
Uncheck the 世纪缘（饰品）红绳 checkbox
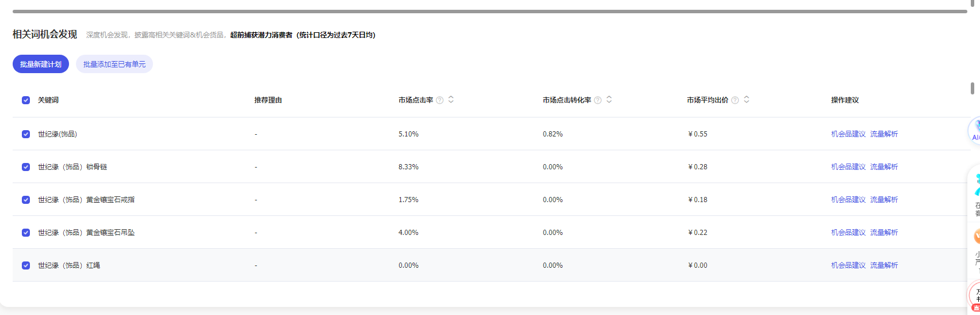point(26,265)
